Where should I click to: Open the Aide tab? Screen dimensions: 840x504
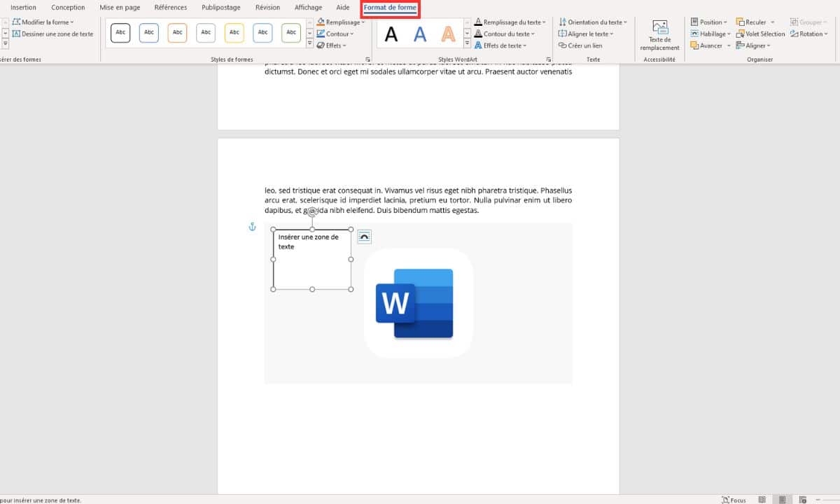coord(343,8)
